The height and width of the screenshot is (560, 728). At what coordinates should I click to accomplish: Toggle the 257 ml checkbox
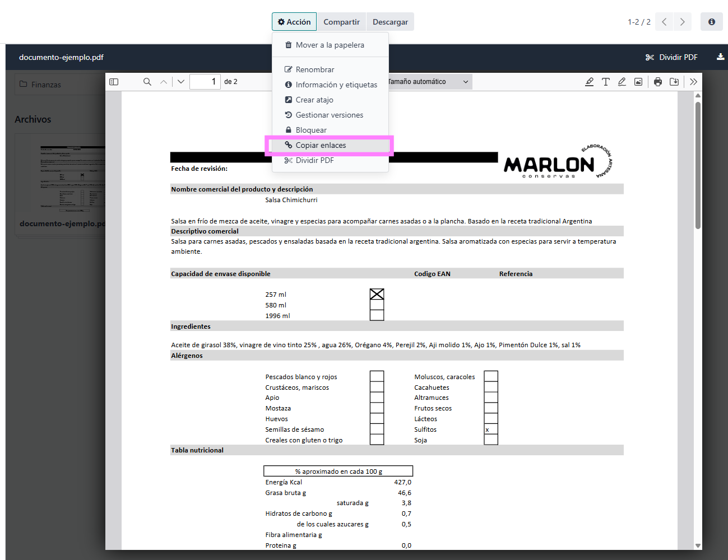[377, 294]
